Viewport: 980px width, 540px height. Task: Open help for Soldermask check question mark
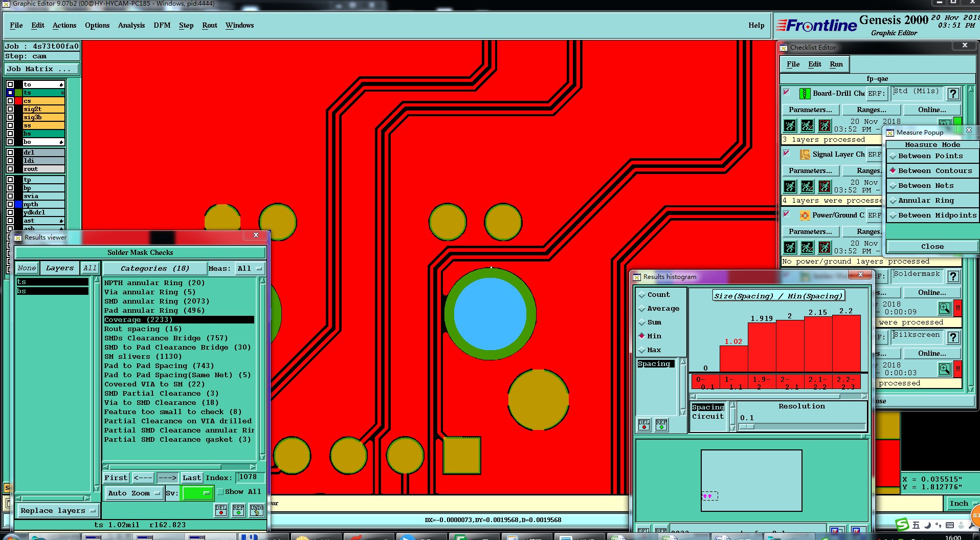tap(953, 276)
